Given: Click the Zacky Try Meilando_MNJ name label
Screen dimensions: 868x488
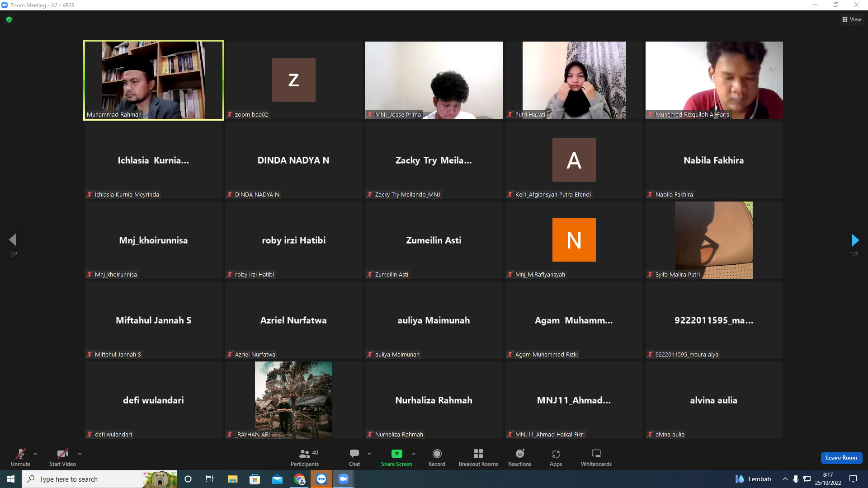Looking at the screenshot, I should 408,195.
